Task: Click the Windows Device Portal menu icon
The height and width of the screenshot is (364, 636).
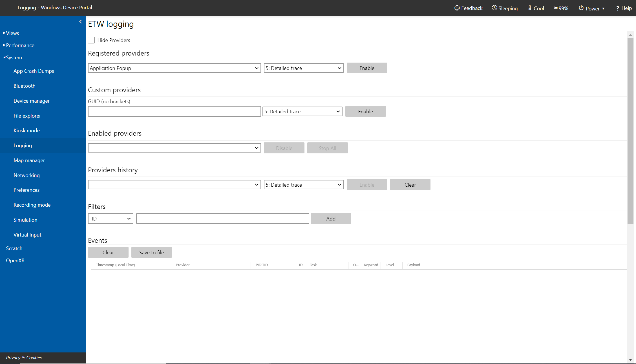Action: pos(8,8)
